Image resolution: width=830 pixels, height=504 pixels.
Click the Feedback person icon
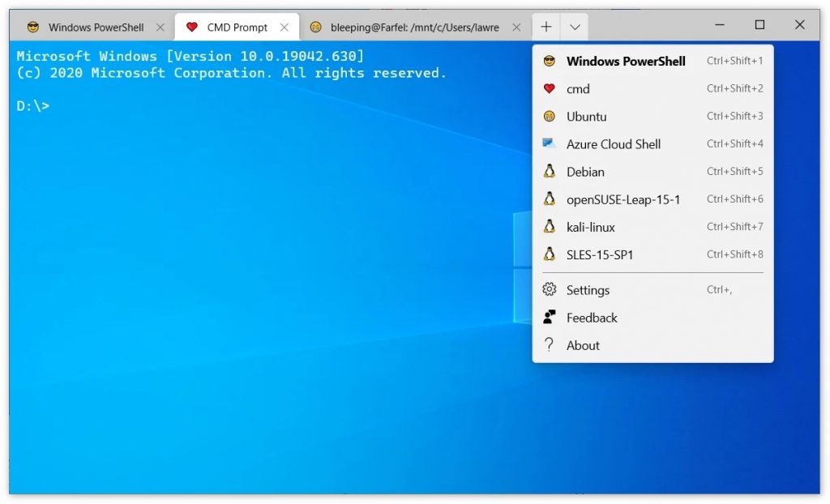point(550,318)
